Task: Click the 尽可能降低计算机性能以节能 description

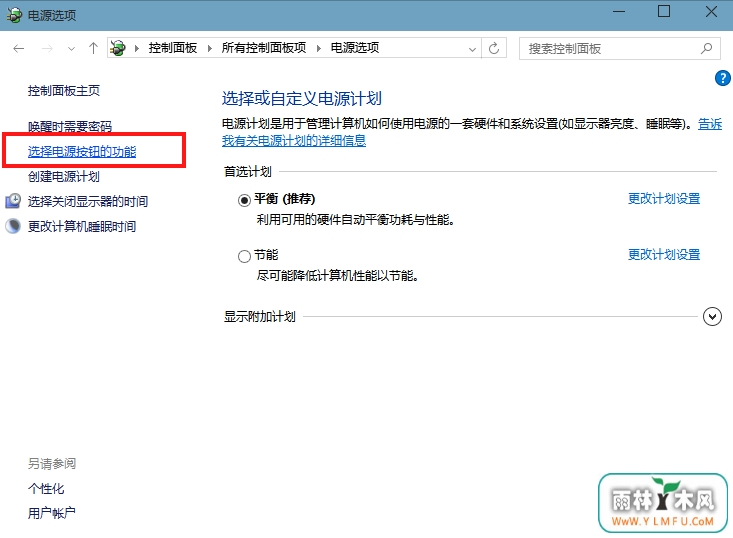Action: [x=337, y=276]
